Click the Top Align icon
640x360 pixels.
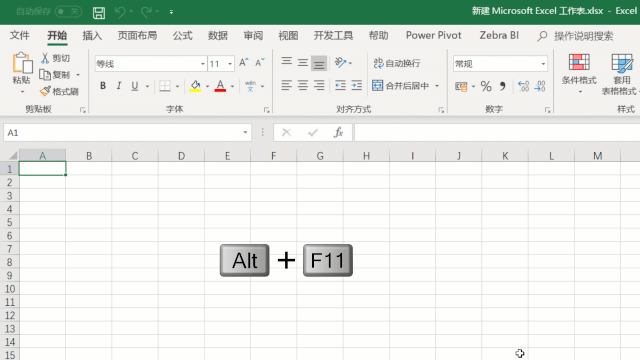pyautogui.click(x=287, y=62)
